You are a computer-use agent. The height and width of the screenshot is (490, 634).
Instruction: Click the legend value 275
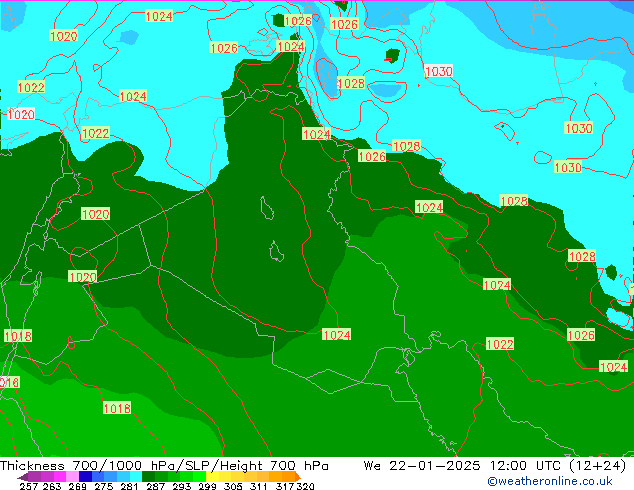click(x=104, y=486)
